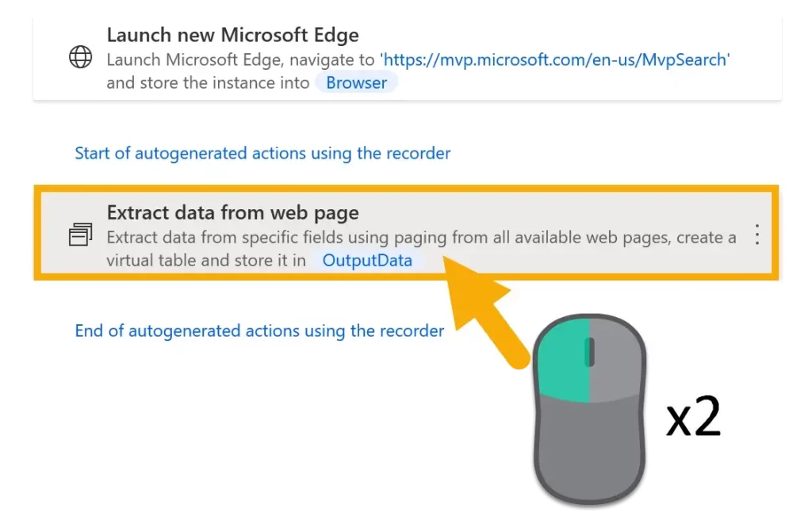This screenshot has width=812, height=512.
Task: Click 'Extract data from specific fields' description line
Action: point(420,237)
